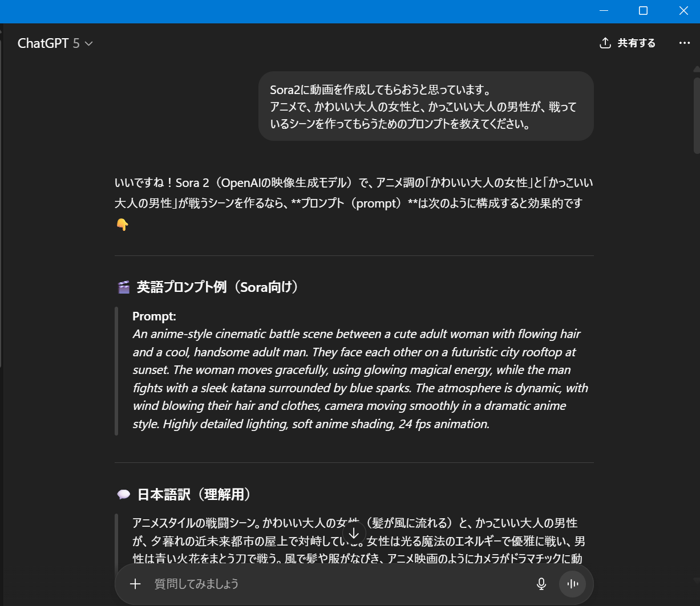The height and width of the screenshot is (606, 700).
Task: Click the 日本語訳（理解用）heading
Action: (194, 494)
